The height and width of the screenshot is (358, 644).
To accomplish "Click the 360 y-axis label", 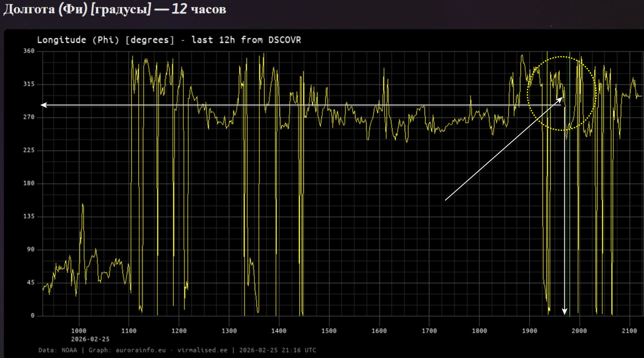I will coord(29,51).
